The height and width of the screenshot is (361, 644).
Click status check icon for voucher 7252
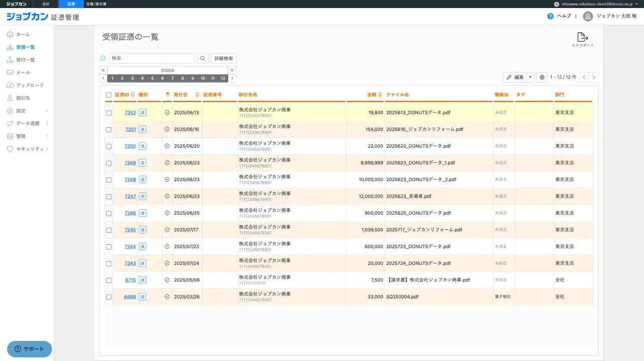167,113
